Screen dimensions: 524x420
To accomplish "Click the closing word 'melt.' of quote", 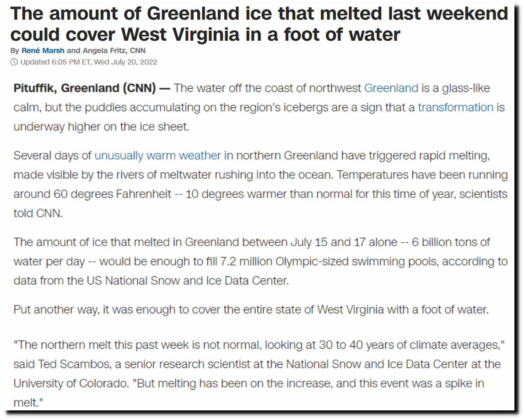I will tap(28, 403).
